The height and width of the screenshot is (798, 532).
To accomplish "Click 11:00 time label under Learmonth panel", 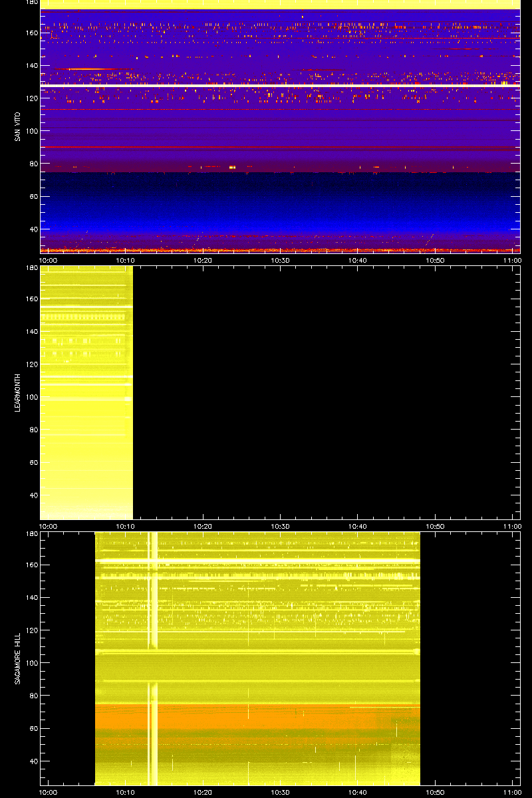I will pos(512,527).
